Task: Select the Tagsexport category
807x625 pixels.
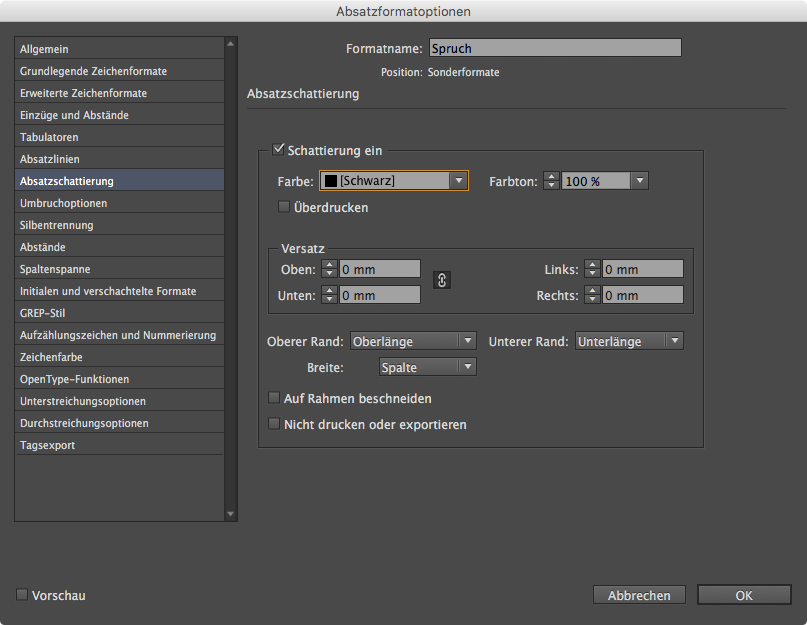Action: (119, 445)
